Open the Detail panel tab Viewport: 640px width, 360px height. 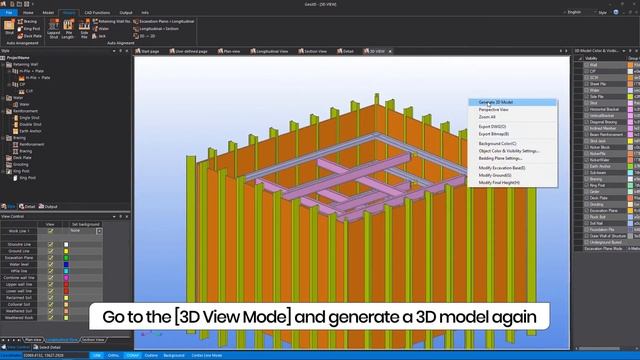27,207
